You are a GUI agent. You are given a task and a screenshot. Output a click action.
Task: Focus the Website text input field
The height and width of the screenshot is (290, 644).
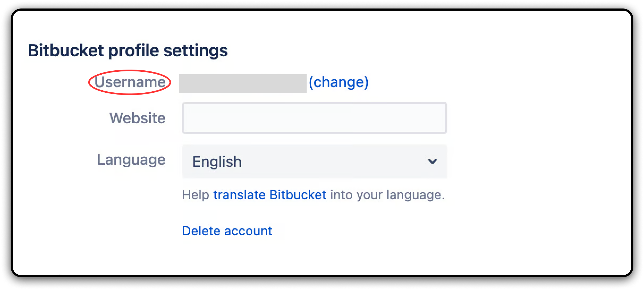point(314,118)
